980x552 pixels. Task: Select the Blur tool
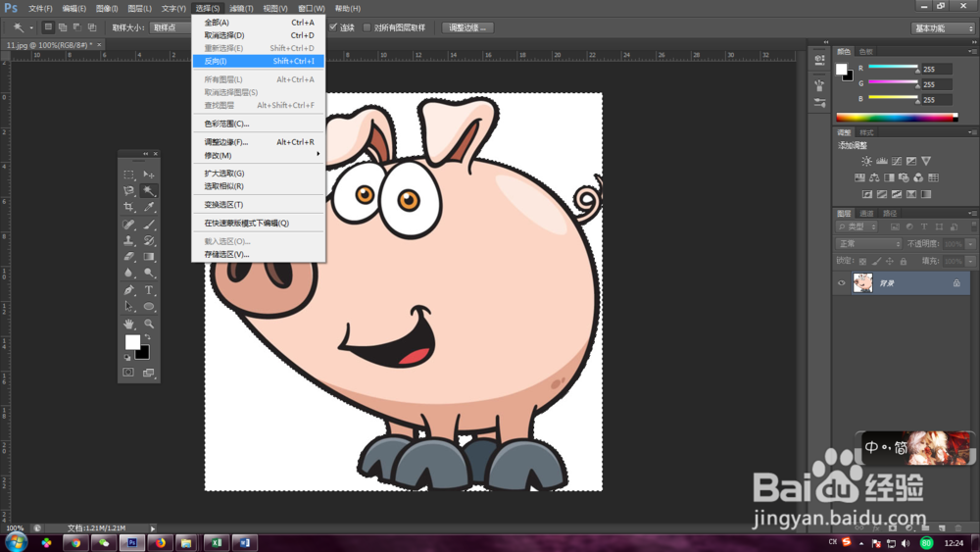pos(128,273)
